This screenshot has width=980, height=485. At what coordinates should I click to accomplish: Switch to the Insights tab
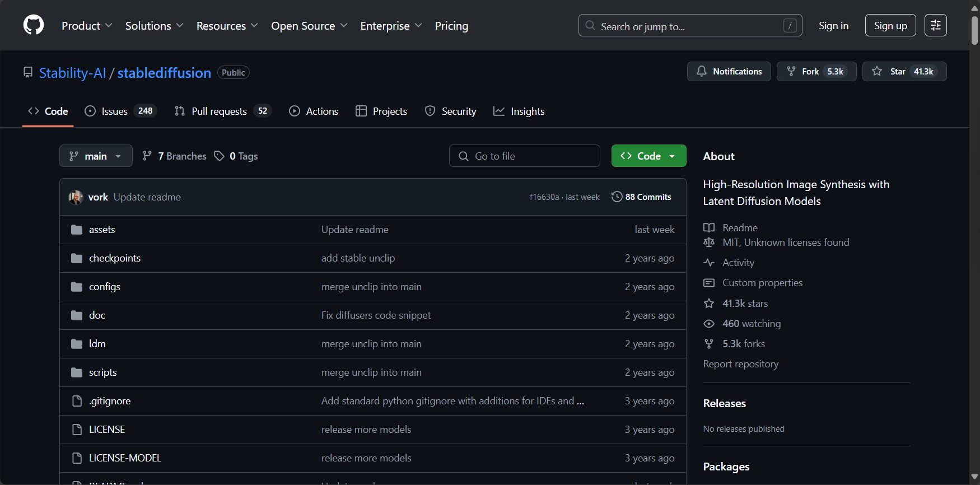pyautogui.click(x=519, y=111)
